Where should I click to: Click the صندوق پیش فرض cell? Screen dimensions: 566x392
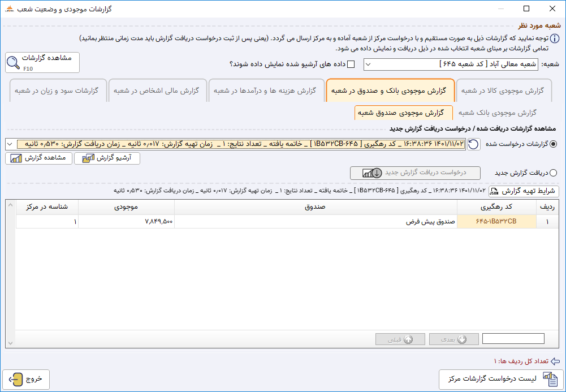[316, 222]
